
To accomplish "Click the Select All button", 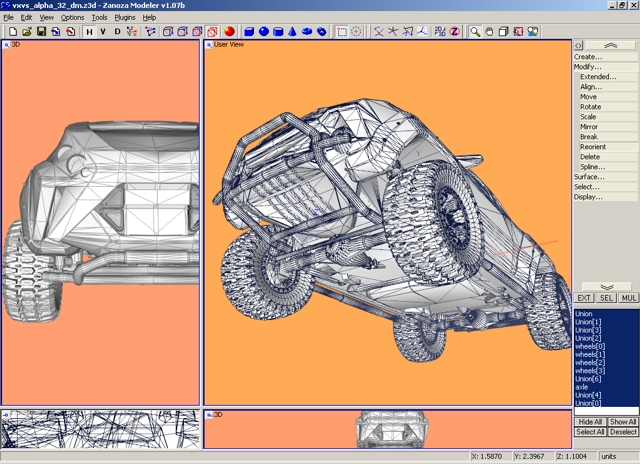I will (x=589, y=432).
